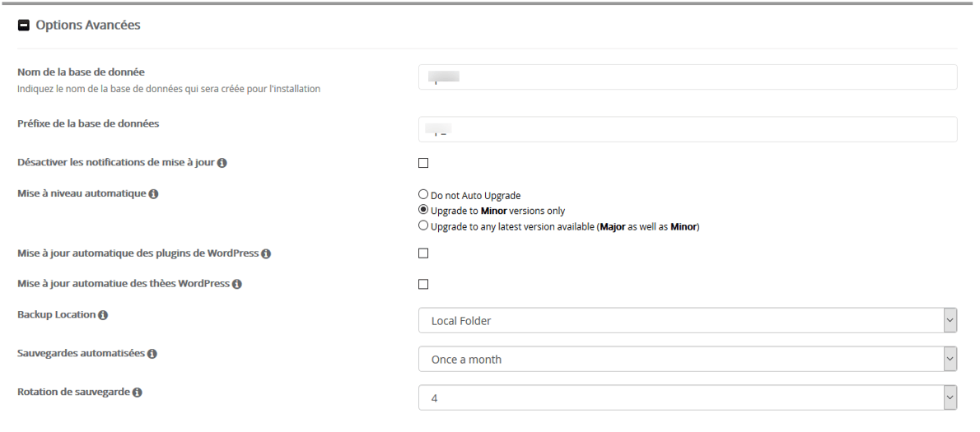Tick automatic WordPress themes update checkbox
980x432 pixels.
(x=423, y=284)
